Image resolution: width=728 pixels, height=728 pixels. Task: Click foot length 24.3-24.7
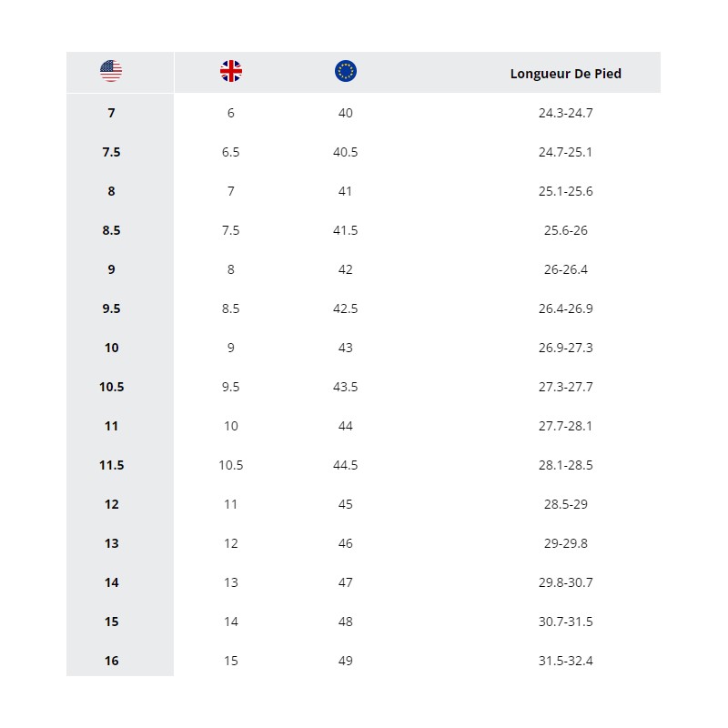565,113
